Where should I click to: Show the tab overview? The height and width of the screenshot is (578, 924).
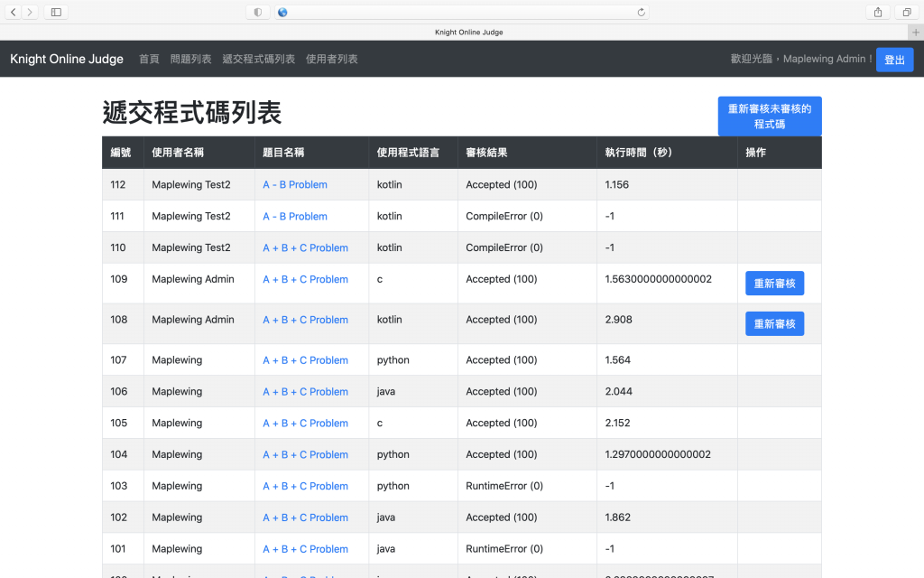907,12
